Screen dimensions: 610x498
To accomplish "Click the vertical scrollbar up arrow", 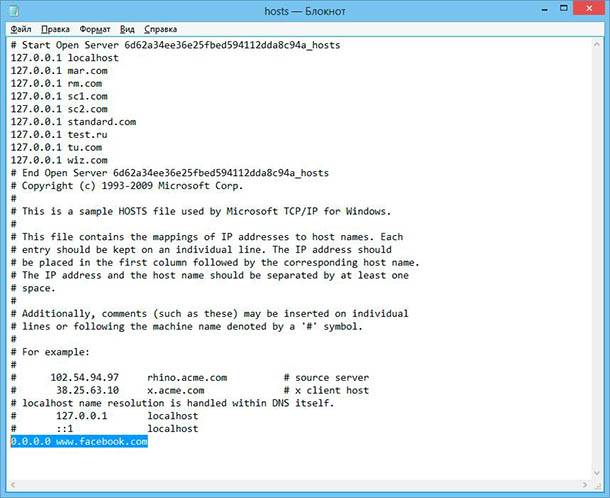I will [596, 45].
